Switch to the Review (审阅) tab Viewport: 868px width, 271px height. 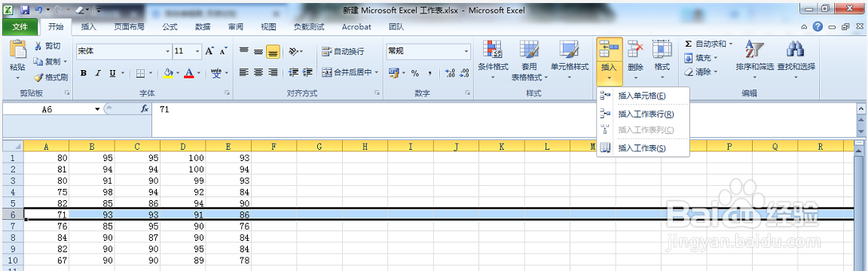pyautogui.click(x=235, y=26)
